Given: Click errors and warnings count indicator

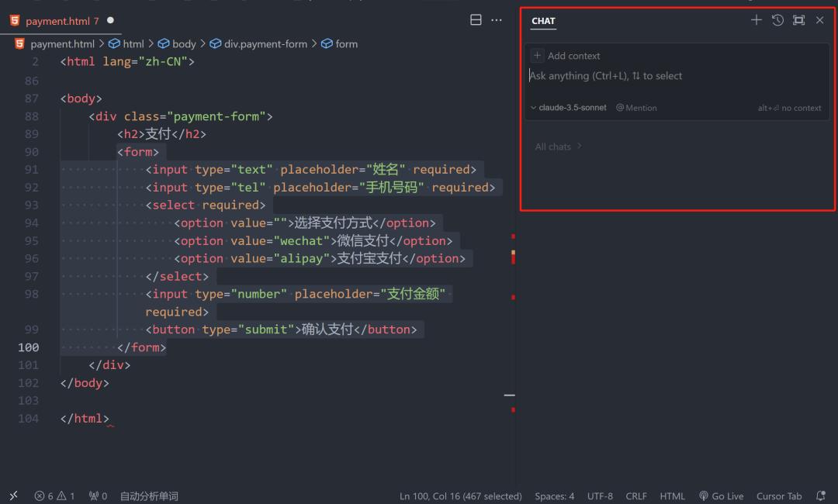Looking at the screenshot, I should [54, 495].
